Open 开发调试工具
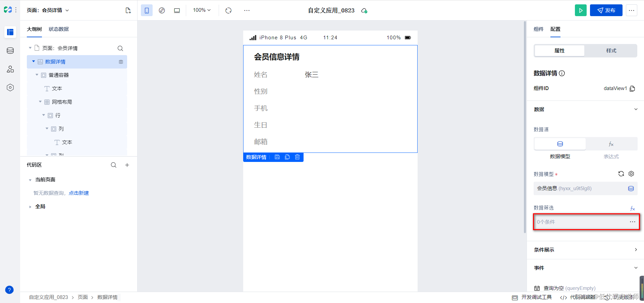Screen dimensions: 644x303 [532, 297]
